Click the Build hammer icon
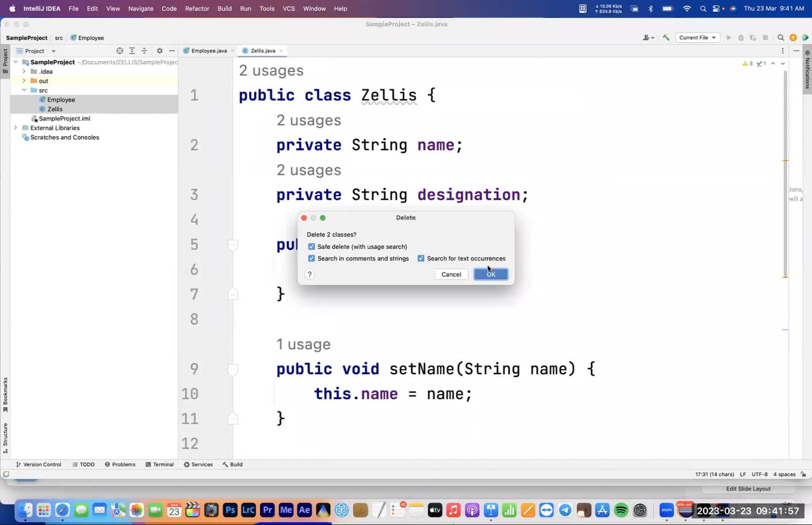Image resolution: width=812 pixels, height=525 pixels. pyautogui.click(x=666, y=37)
